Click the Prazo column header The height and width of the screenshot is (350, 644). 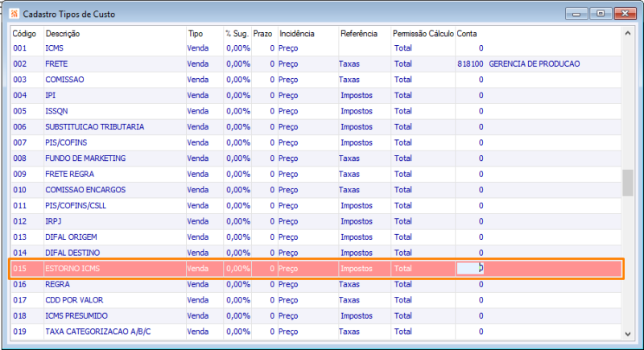pos(262,34)
